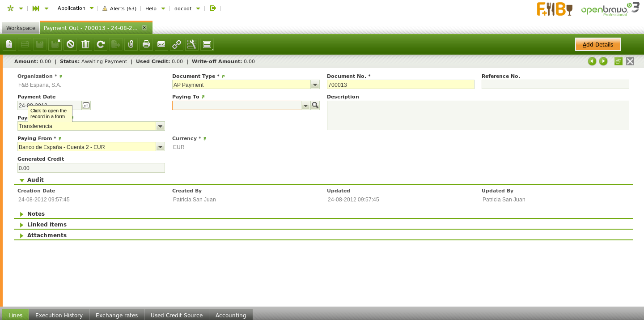The height and width of the screenshot is (320, 644).
Task: Click into the Reference No. field
Action: 555,85
